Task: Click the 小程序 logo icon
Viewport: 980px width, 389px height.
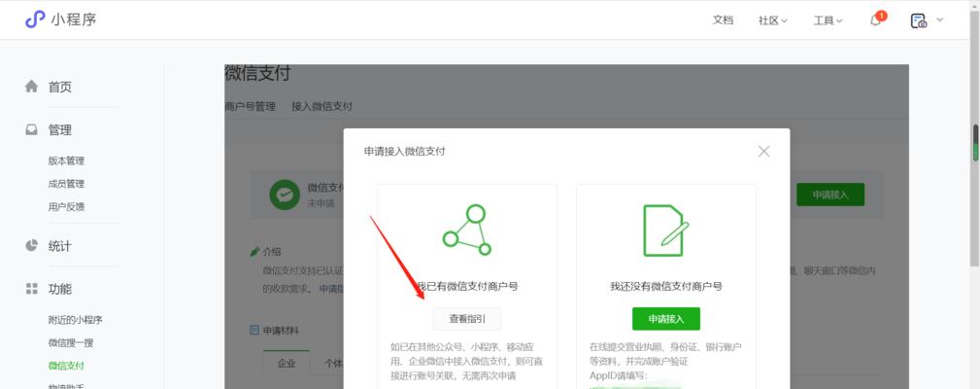Action: coord(35,19)
